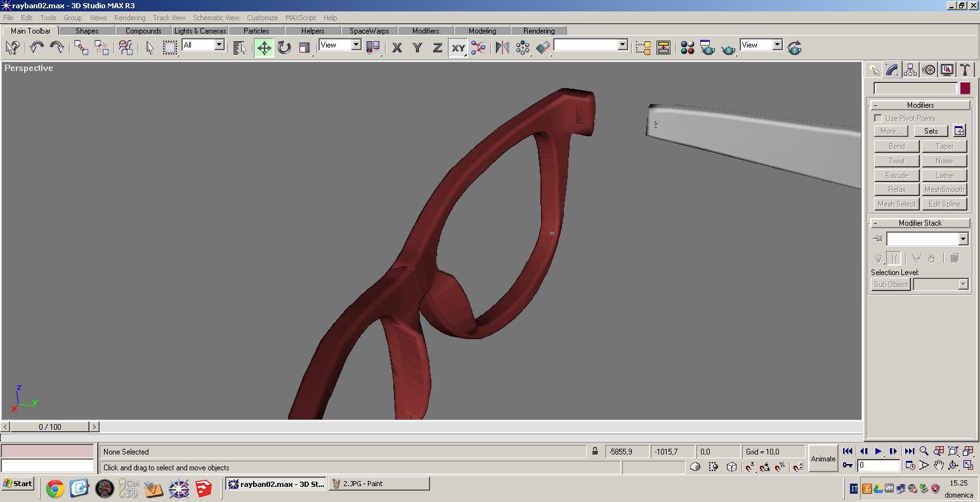Activate the Select and Rotate tool
This screenshot has width=980, height=502.
(x=284, y=48)
